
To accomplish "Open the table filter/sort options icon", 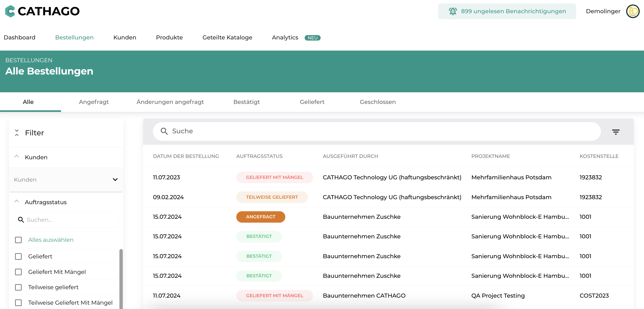I will click(x=616, y=132).
